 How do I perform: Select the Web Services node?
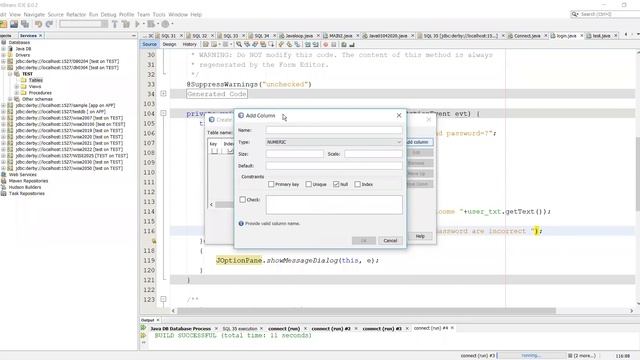[22, 175]
